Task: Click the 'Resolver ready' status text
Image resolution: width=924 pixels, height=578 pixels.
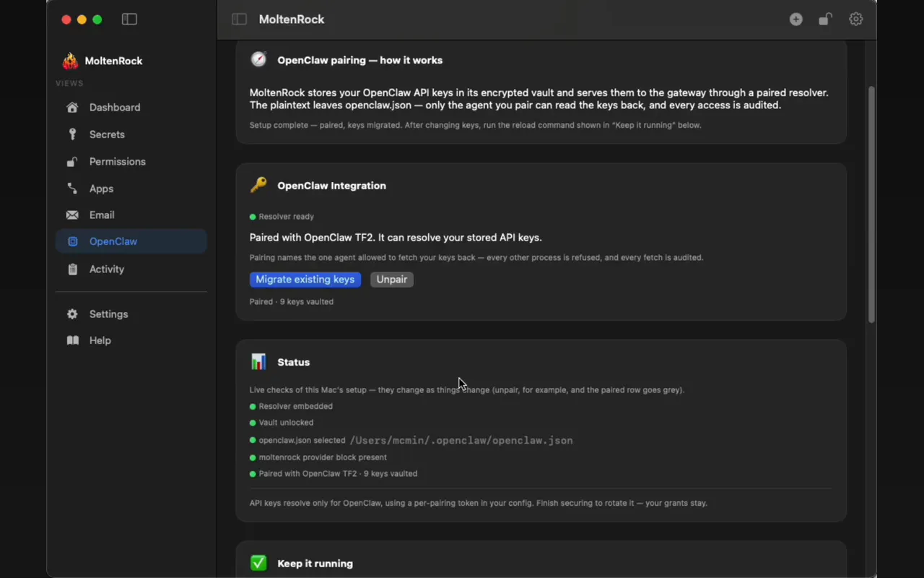Action: click(287, 217)
